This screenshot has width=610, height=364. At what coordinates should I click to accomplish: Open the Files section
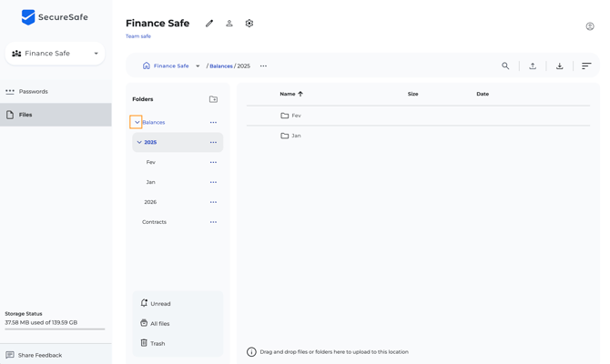click(56, 115)
